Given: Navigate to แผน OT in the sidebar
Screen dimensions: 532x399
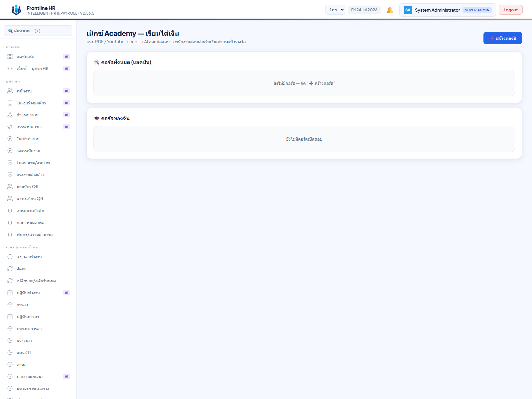Looking at the screenshot, I should coord(39,352).
